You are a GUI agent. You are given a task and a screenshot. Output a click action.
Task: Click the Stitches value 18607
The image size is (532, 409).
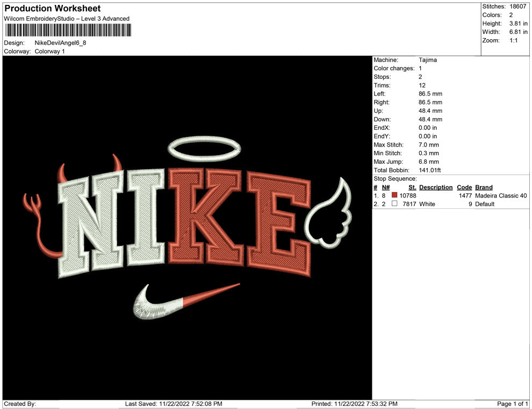(x=517, y=6)
